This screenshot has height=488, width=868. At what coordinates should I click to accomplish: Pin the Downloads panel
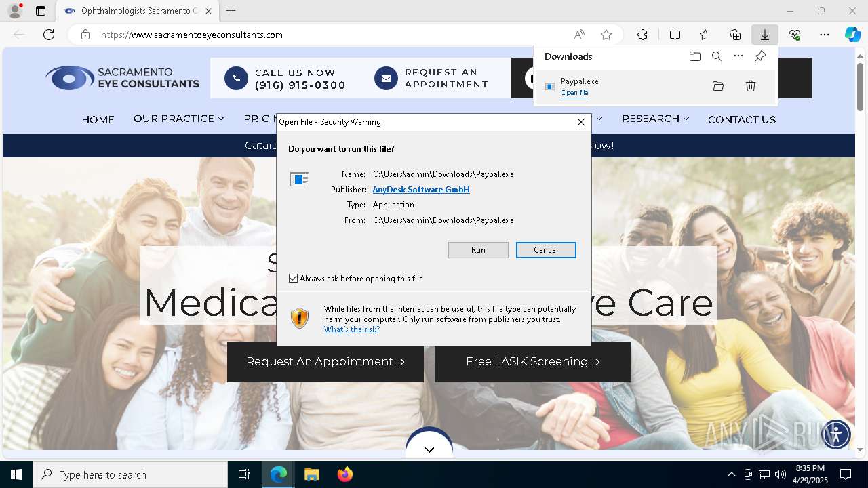coord(761,56)
